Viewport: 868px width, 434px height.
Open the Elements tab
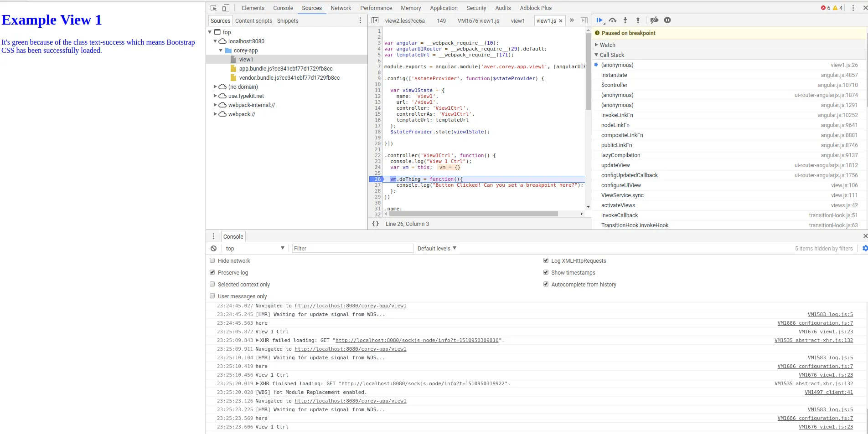pos(253,8)
